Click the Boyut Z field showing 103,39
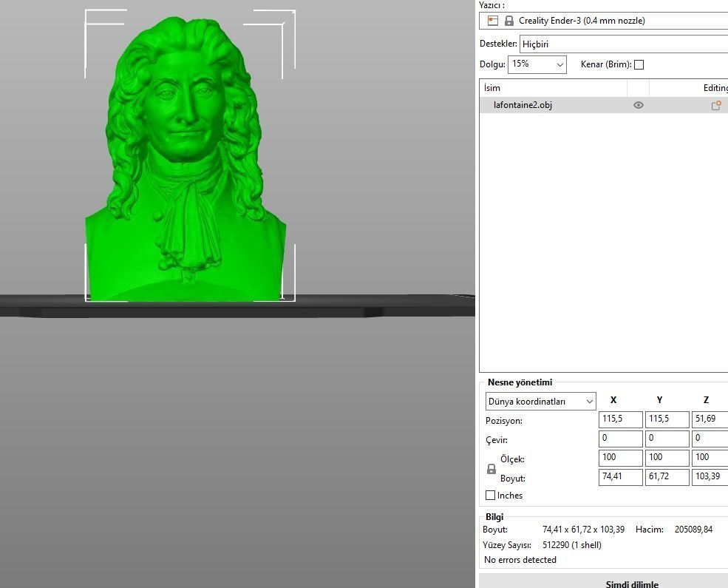 click(x=710, y=477)
